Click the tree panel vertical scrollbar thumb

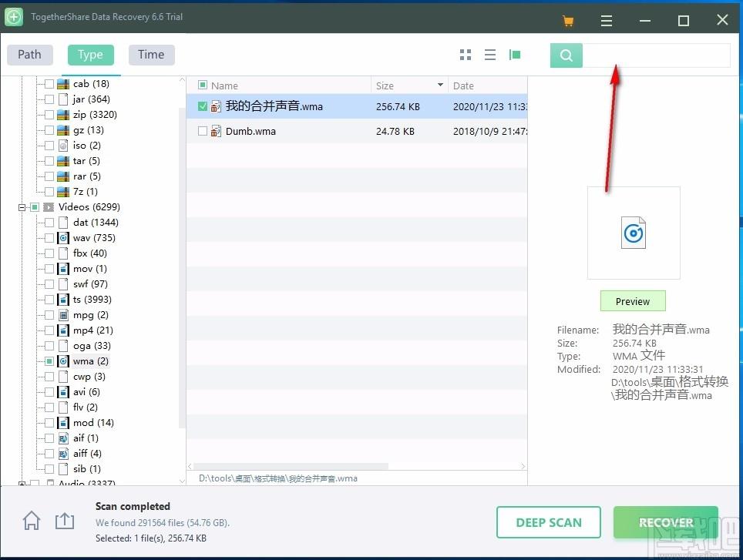point(182,267)
